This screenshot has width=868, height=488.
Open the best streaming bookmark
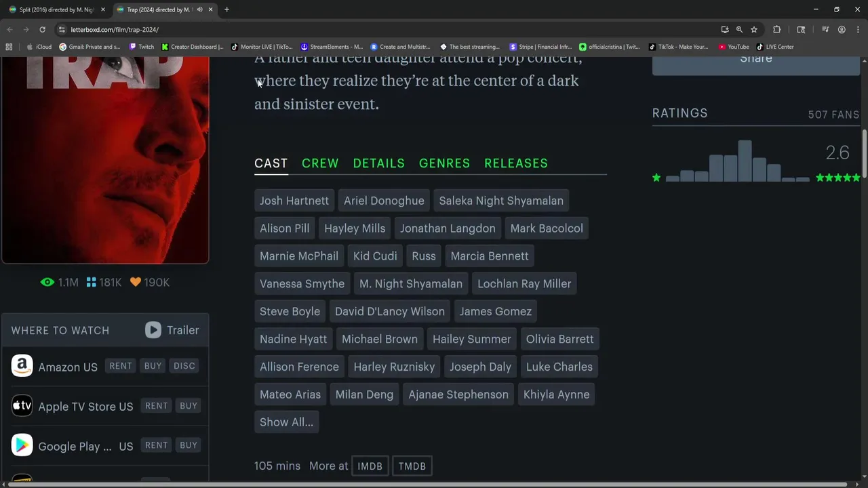470,47
